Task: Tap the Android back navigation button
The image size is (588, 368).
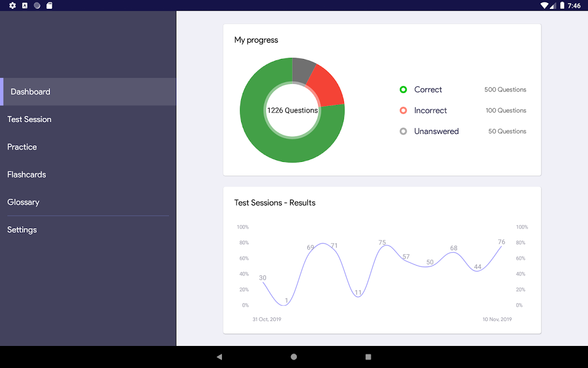Action: point(219,357)
